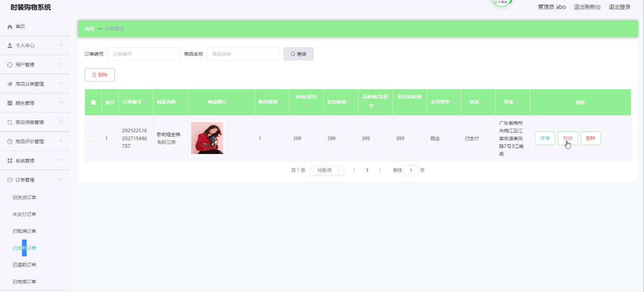Click page number 1 in pagination
The image size is (644, 292).
coord(367,170)
